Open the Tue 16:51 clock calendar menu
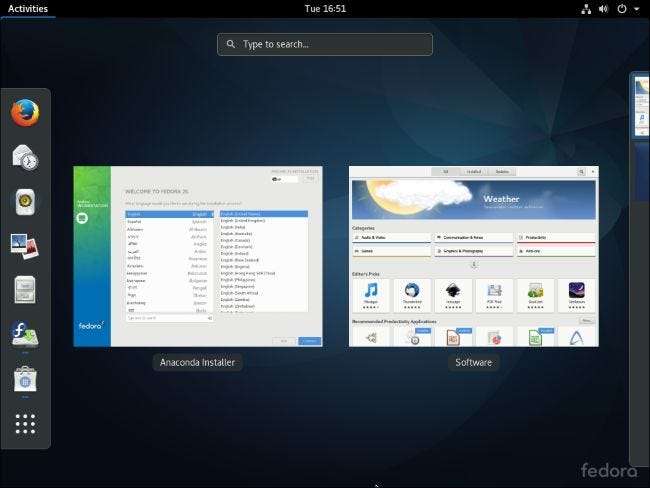 point(325,9)
